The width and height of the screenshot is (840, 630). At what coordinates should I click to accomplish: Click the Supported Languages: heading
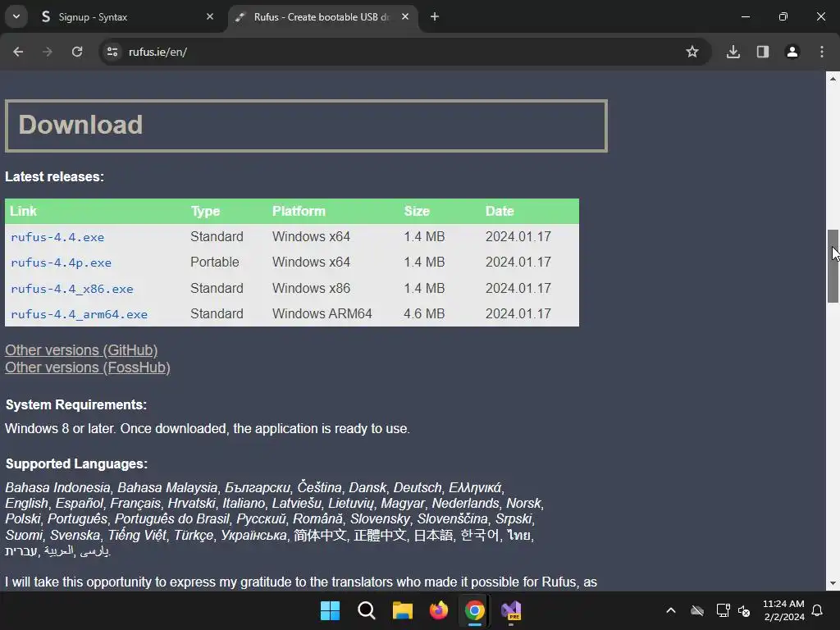coord(76,464)
